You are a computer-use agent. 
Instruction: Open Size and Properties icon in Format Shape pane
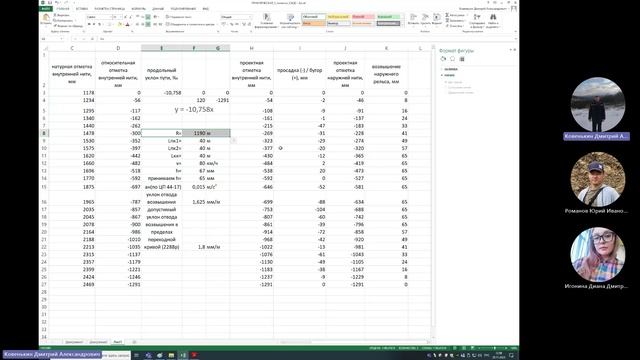click(462, 59)
